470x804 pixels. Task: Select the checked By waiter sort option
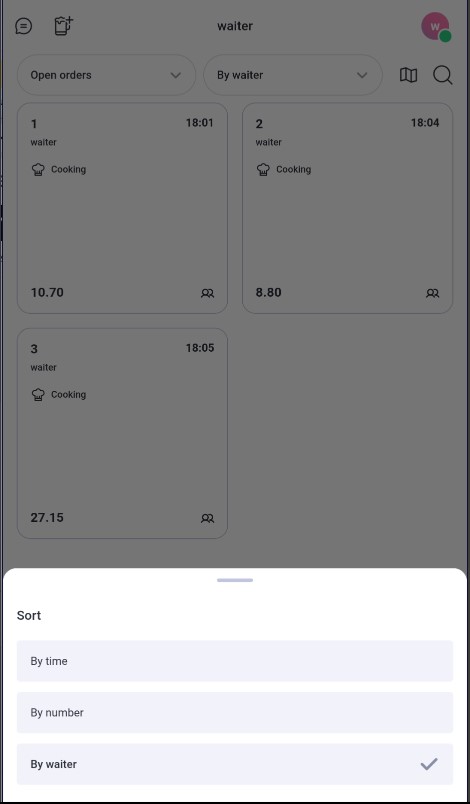click(x=235, y=764)
